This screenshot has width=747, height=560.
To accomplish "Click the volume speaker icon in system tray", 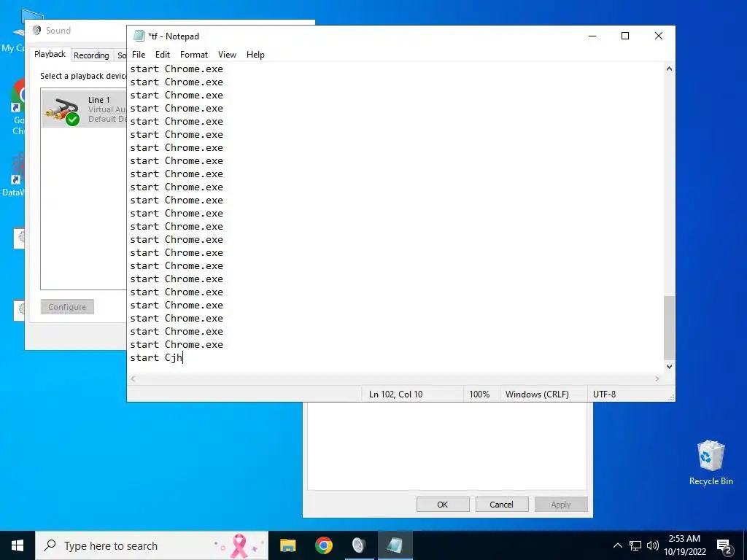I will tap(653, 545).
